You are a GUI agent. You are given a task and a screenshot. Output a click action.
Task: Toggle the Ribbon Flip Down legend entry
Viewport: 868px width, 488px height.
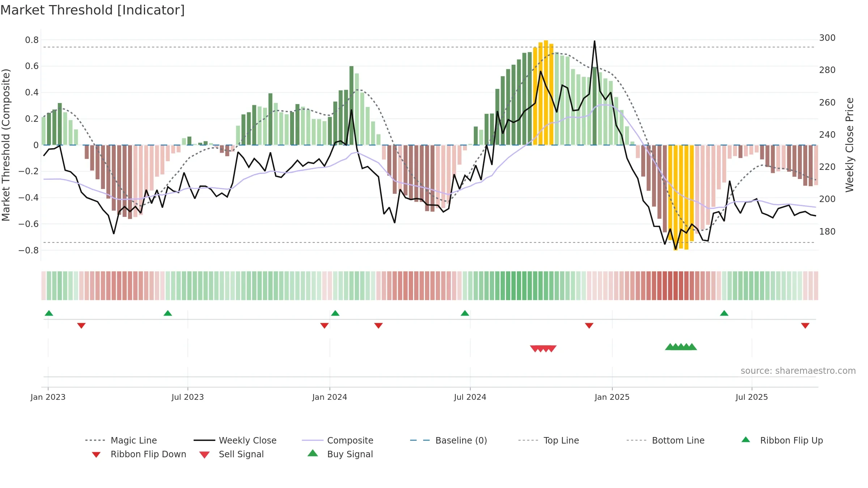click(139, 454)
